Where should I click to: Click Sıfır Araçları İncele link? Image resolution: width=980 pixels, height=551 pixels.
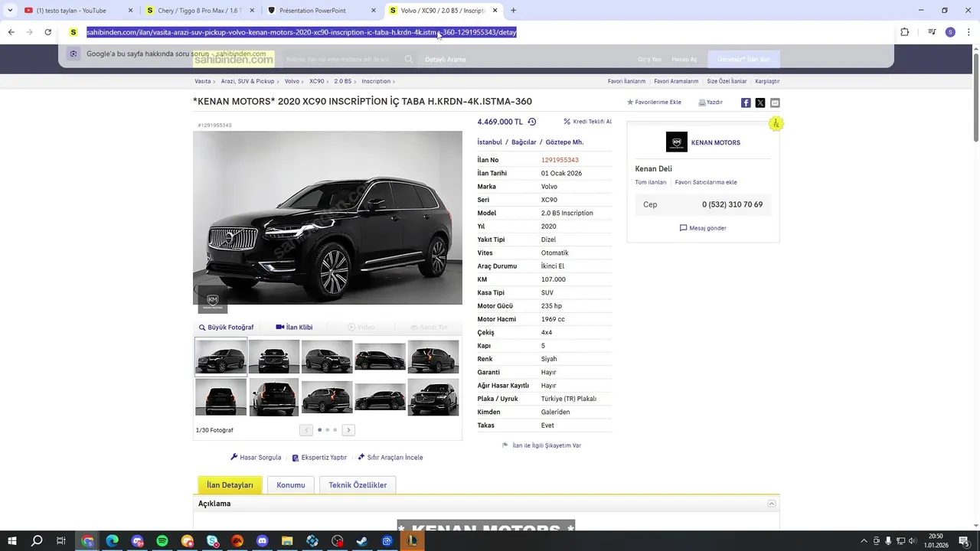point(390,458)
